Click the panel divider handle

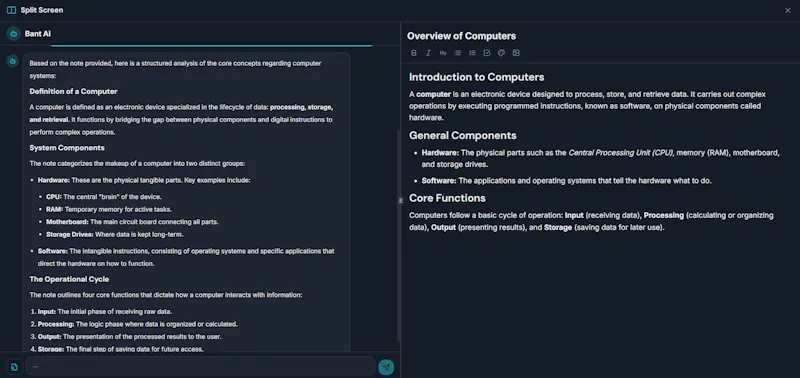pos(401,200)
